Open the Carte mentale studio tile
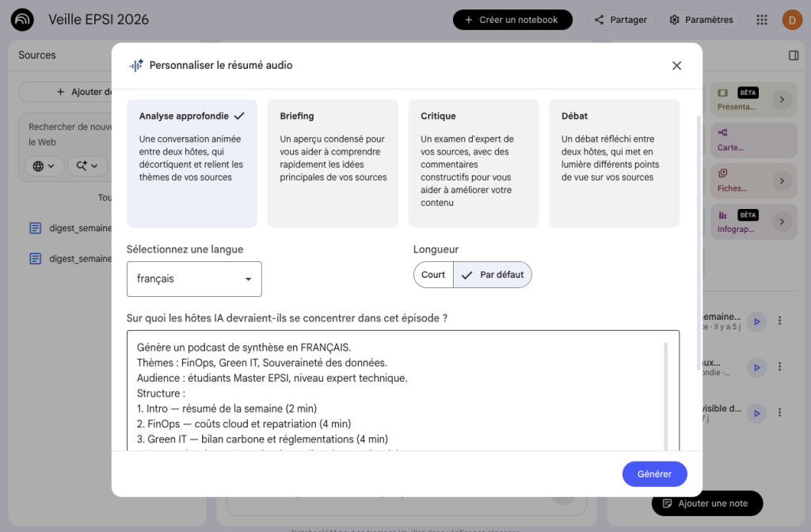 point(753,140)
